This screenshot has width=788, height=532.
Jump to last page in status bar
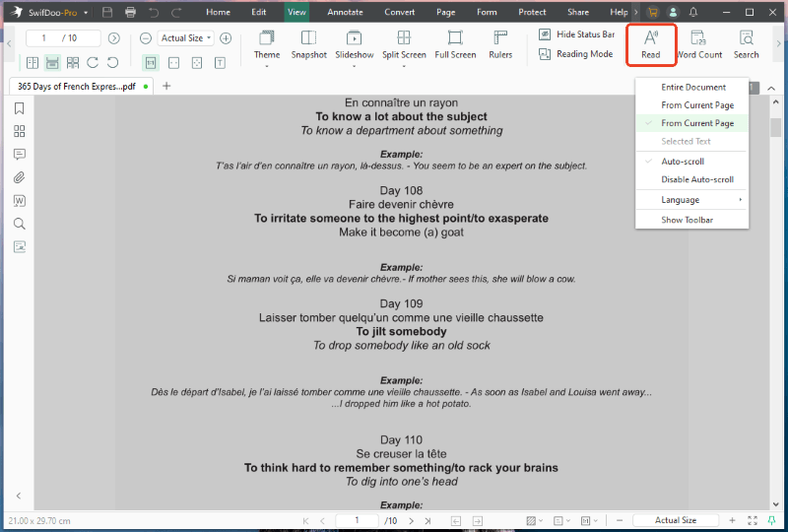tap(427, 521)
